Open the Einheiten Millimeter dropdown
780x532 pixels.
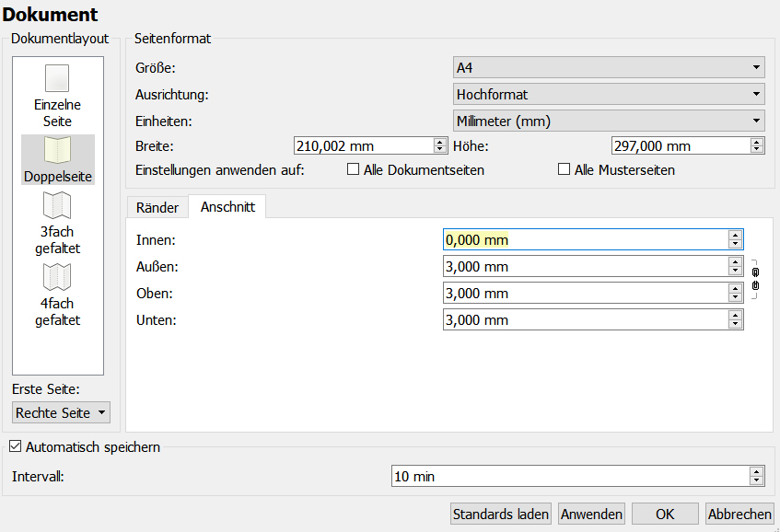coord(609,121)
